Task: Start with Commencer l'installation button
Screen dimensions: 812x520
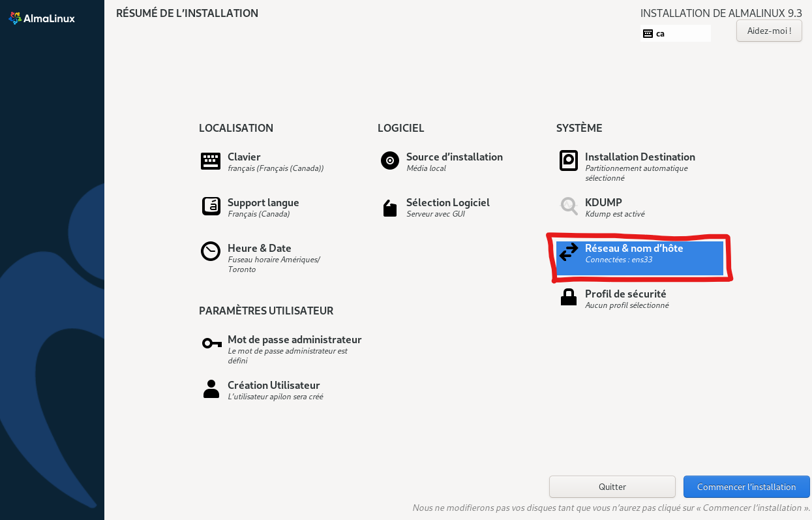Action: click(746, 487)
